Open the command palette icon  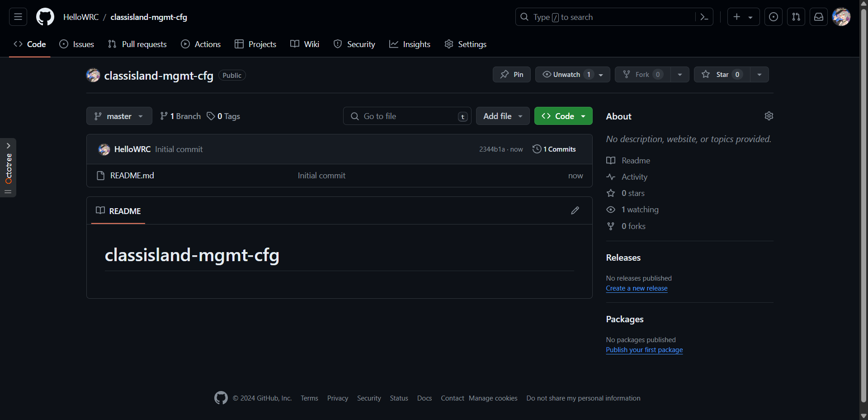pos(704,17)
